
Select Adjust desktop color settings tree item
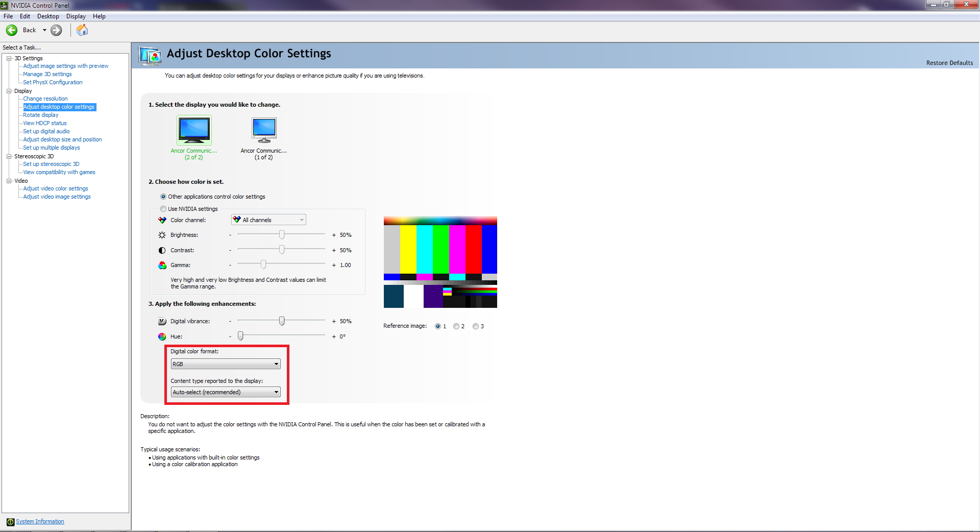(x=59, y=107)
